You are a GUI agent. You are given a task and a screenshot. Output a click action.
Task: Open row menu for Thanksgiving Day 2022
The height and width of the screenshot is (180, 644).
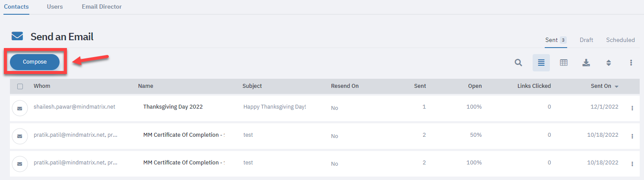click(x=632, y=108)
